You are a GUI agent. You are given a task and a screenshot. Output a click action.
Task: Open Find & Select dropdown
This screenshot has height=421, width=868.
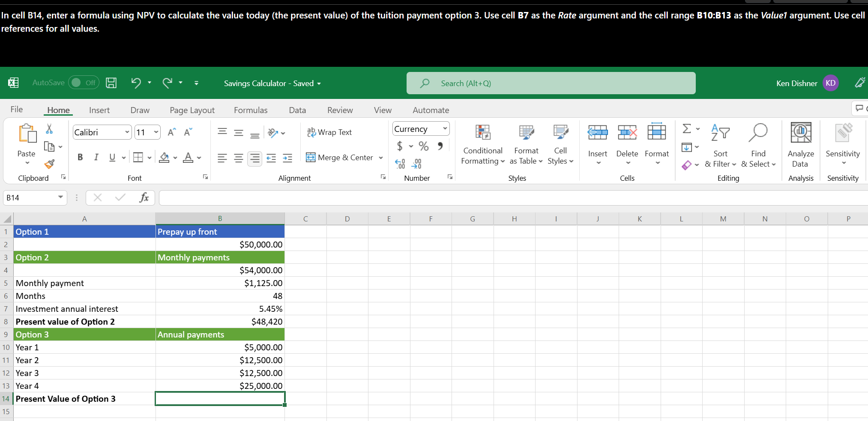pos(758,146)
